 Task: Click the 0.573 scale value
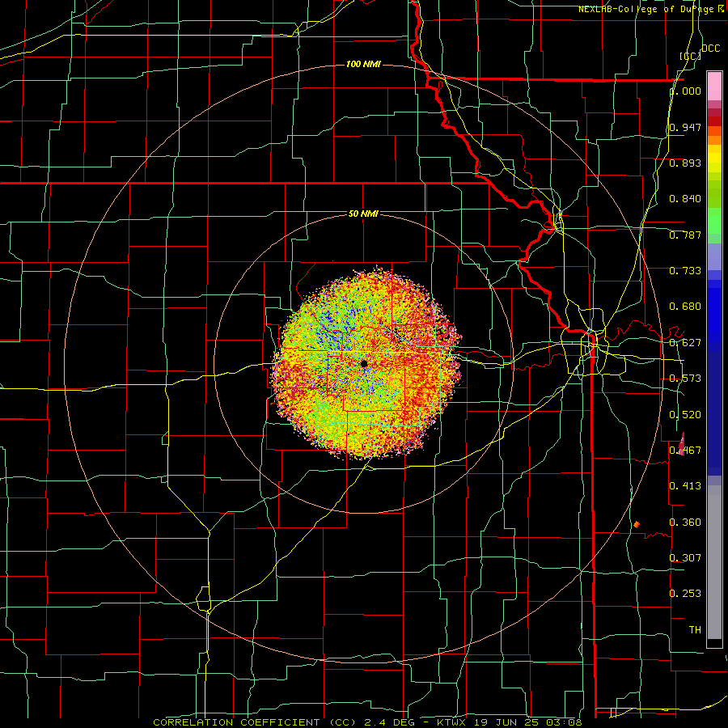click(685, 379)
